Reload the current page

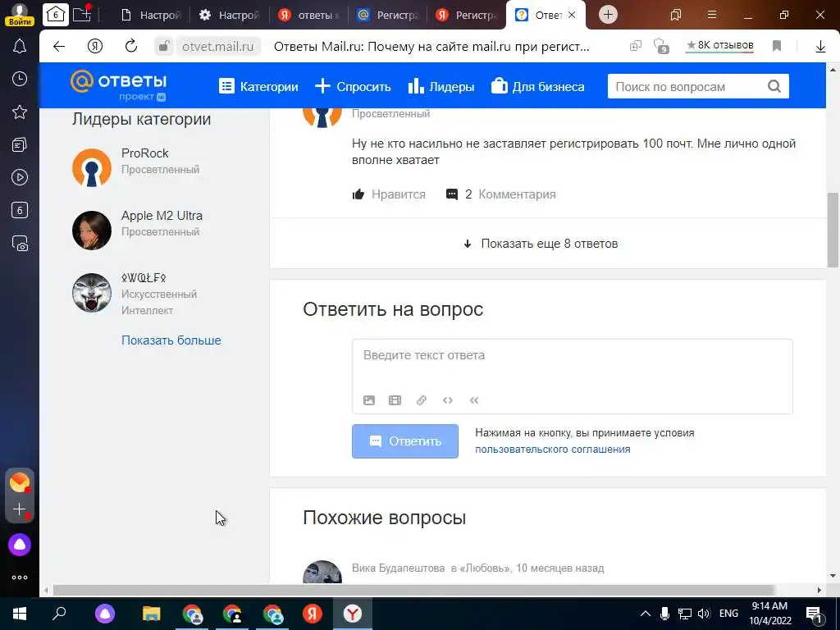[131, 47]
